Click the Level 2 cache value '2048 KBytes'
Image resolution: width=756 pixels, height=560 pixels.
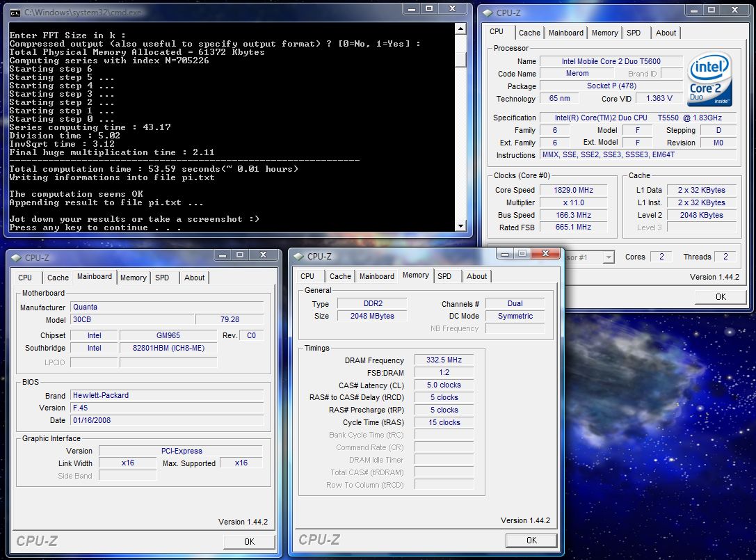pyautogui.click(x=702, y=215)
